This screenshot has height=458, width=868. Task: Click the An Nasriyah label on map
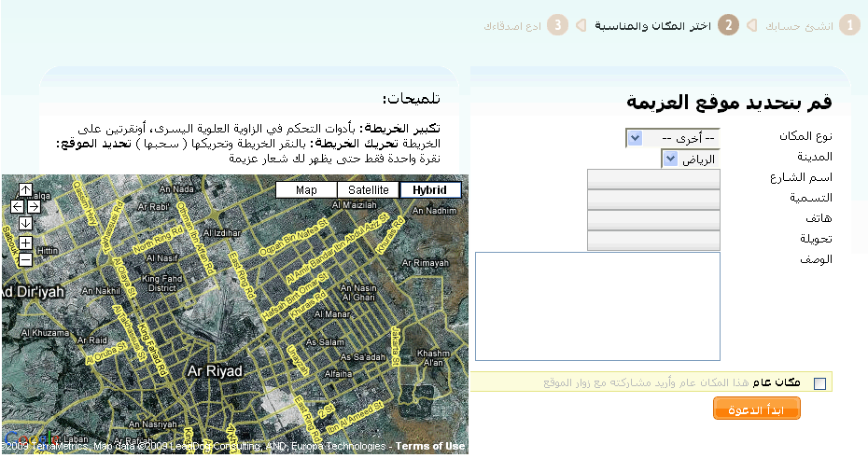point(153,423)
